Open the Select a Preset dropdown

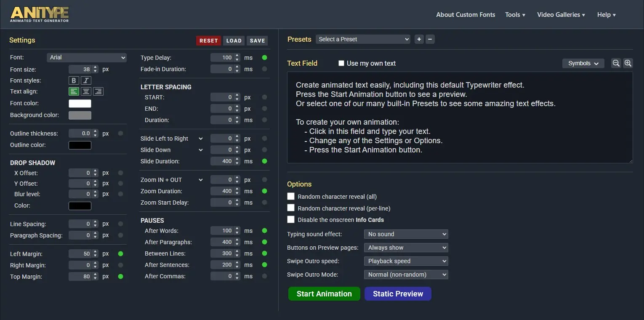pos(363,39)
